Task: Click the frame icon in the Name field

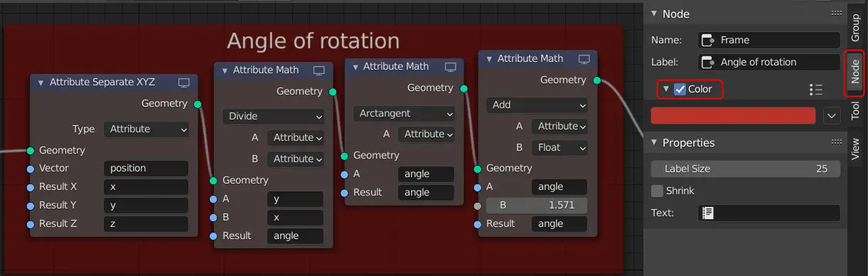Action: pyautogui.click(x=708, y=41)
